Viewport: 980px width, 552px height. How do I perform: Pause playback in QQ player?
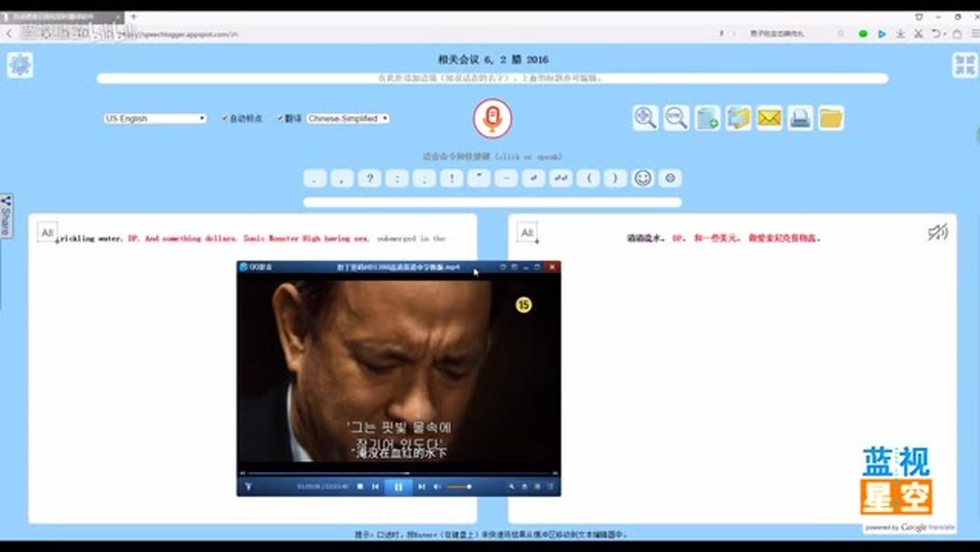(x=397, y=487)
